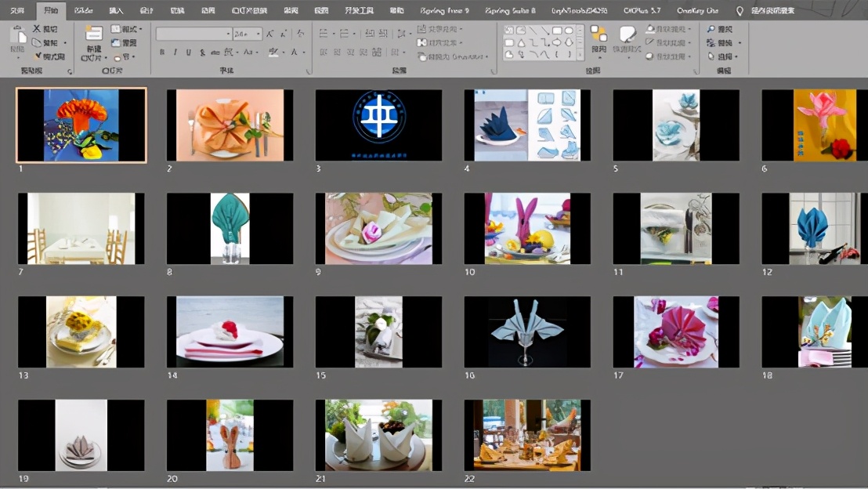
Task: Open the font size dropdown
Action: [x=259, y=34]
